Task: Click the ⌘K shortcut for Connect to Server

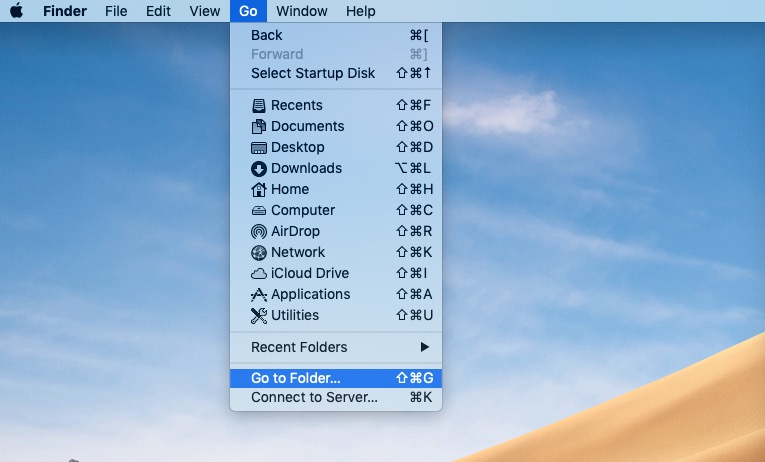Action: [421, 397]
